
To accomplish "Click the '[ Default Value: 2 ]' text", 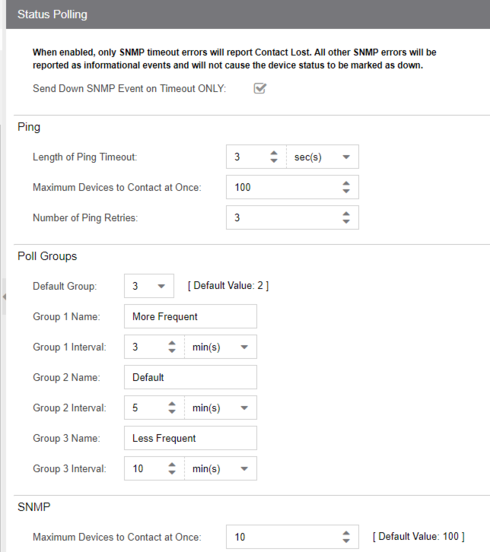I will pyautogui.click(x=228, y=286).
